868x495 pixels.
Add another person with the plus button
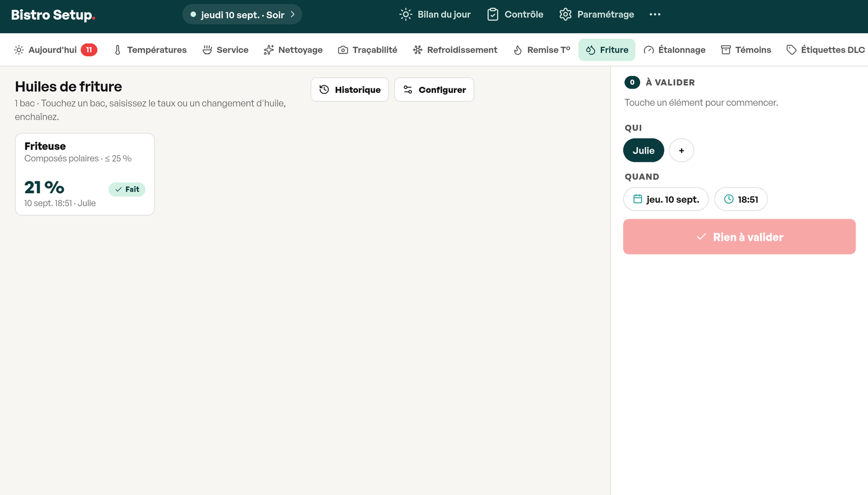click(681, 150)
